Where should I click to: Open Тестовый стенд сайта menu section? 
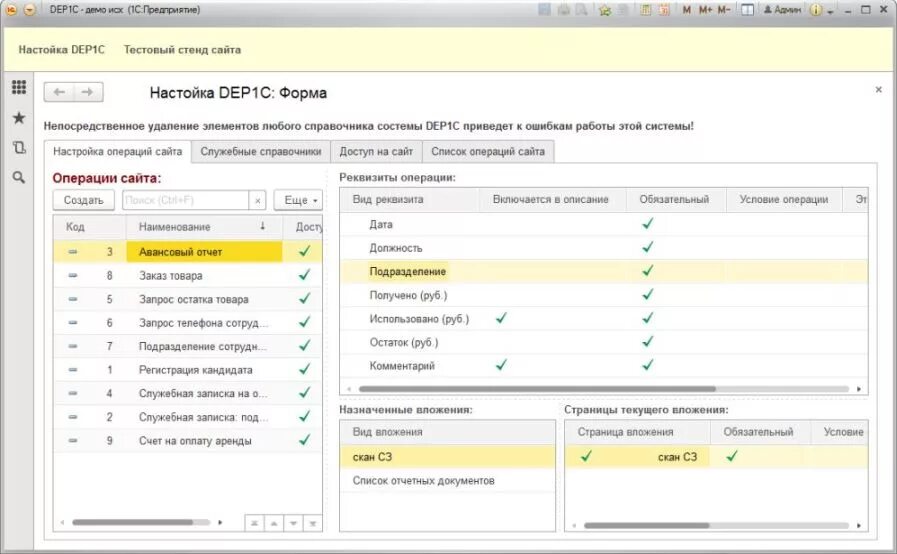pos(182,50)
